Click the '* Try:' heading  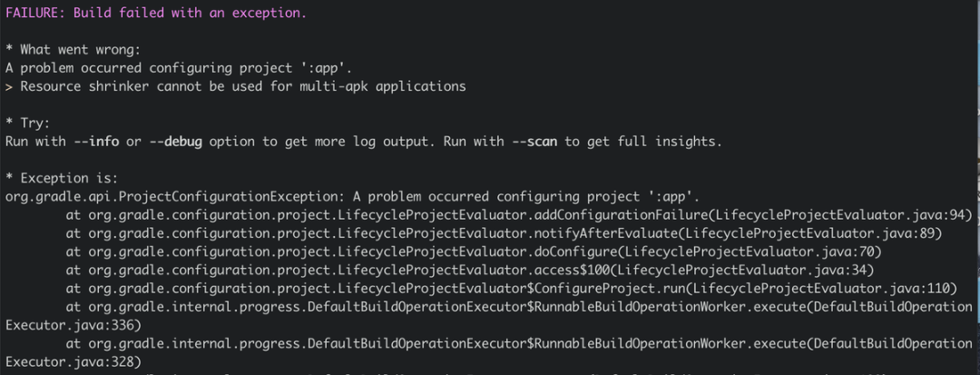coord(27,123)
